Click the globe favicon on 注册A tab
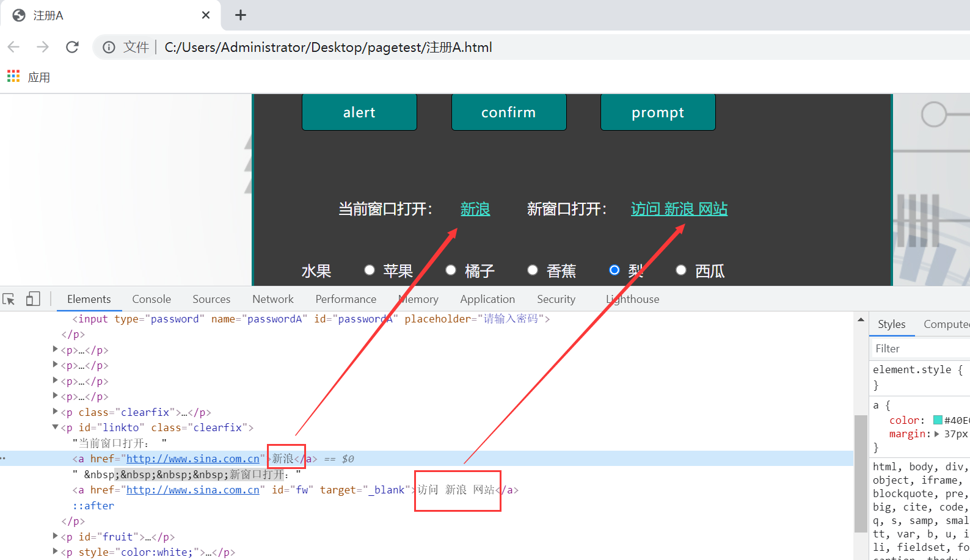970x560 pixels. click(x=19, y=15)
